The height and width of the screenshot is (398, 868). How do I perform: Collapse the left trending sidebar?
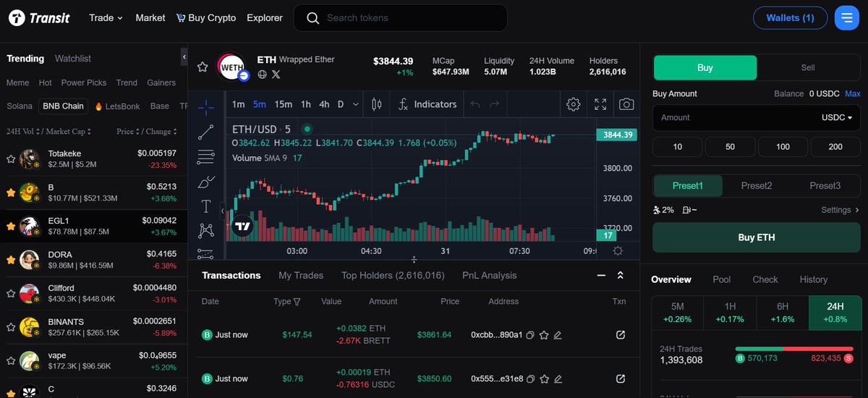pos(184,56)
